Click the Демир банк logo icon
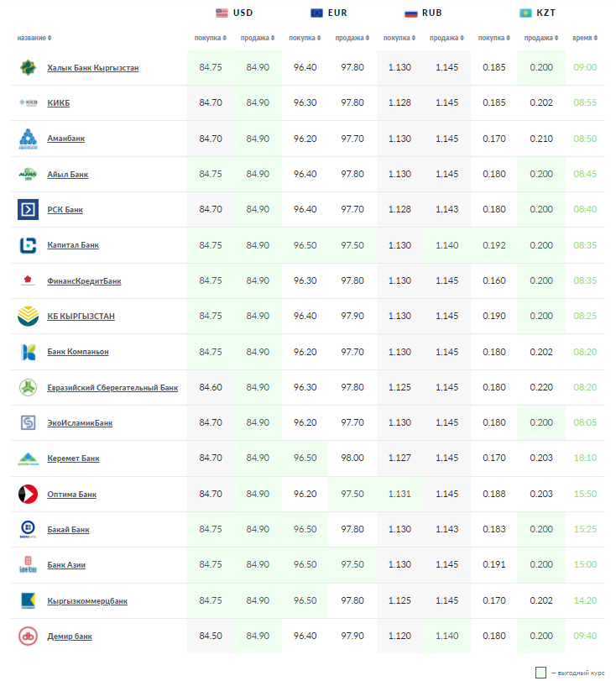The image size is (616, 681). point(28,636)
